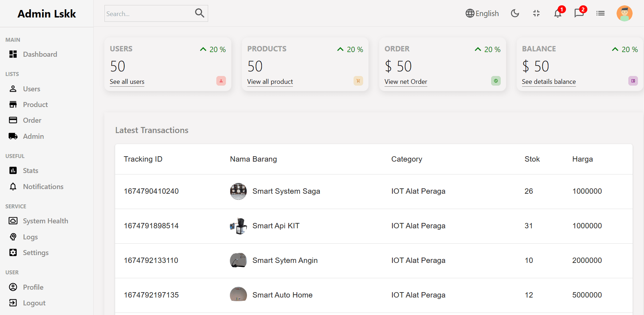Viewport: 644px width, 315px height.
Task: Toggle fullscreen exit icon
Action: [536, 14]
